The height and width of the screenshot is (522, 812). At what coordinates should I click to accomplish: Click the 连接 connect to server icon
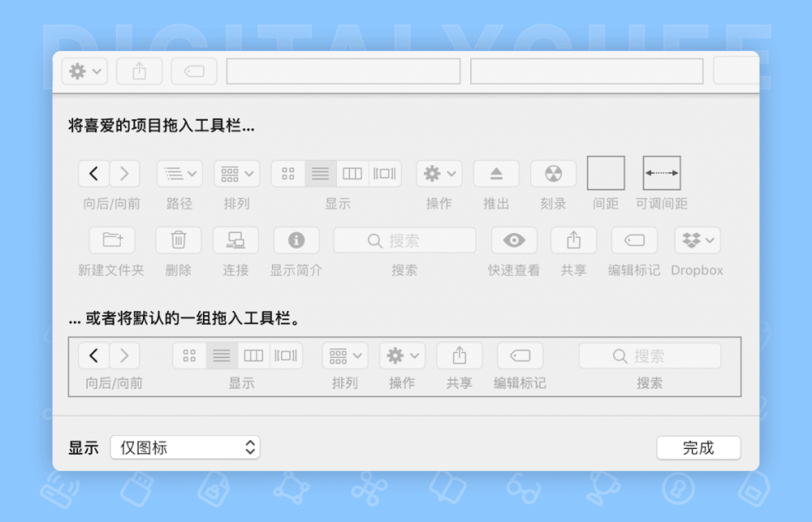coord(235,240)
